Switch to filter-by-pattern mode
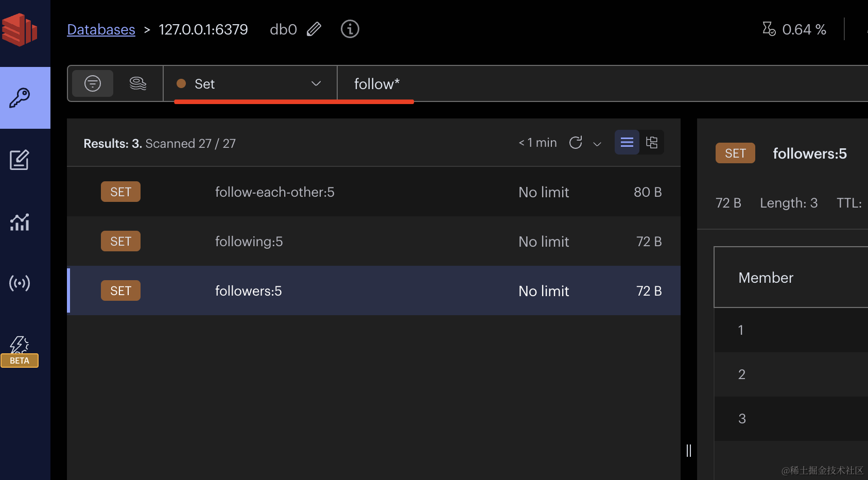Image resolution: width=868 pixels, height=480 pixels. click(93, 83)
